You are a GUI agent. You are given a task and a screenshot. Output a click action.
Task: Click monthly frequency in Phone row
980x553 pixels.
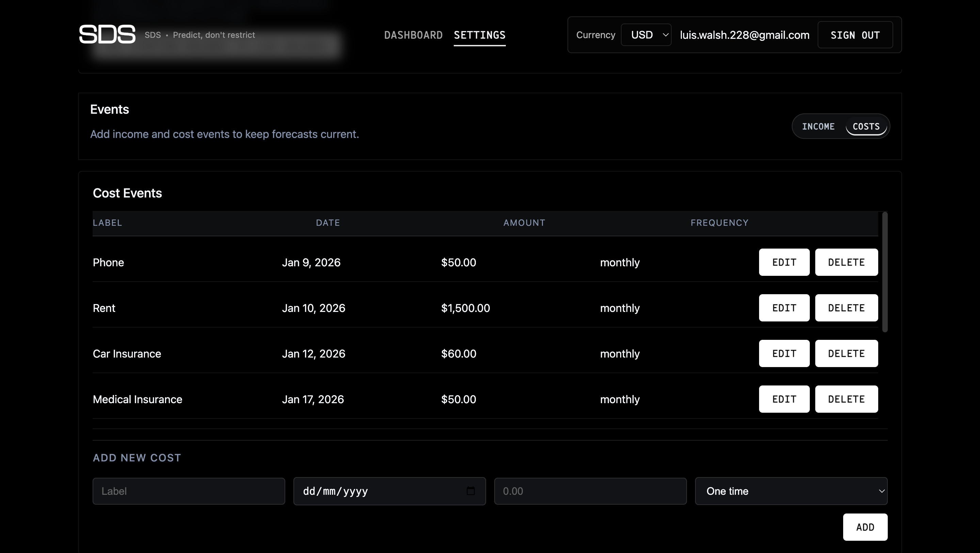(x=620, y=262)
